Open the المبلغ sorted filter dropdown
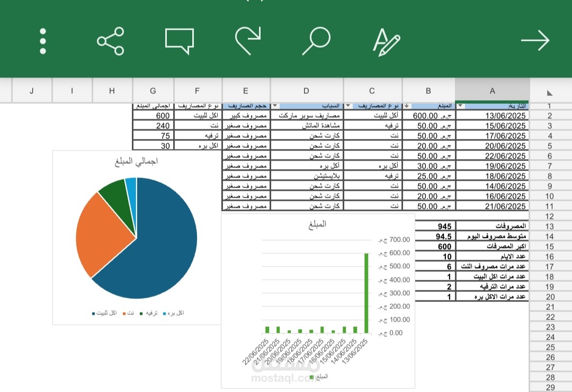572x392 pixels. 406,106
